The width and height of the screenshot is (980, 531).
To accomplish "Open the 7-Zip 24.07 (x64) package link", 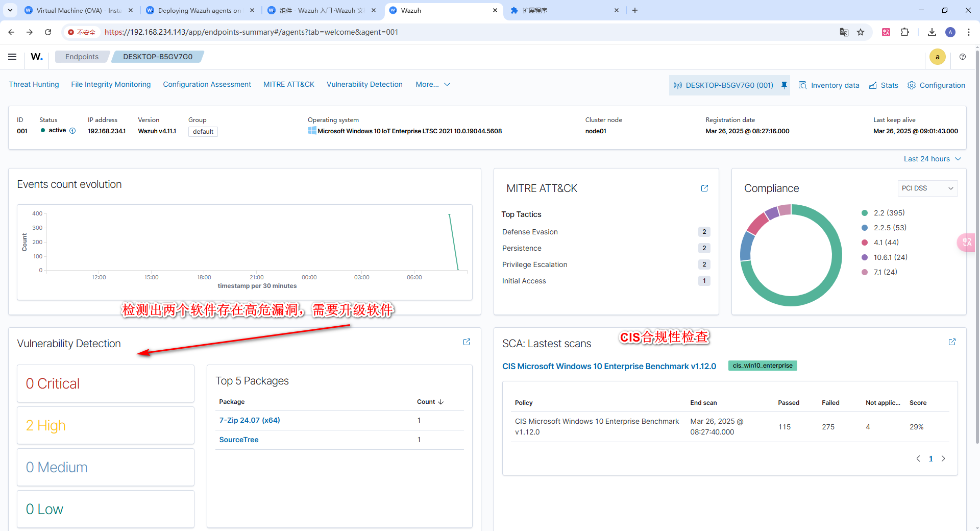I will (x=250, y=420).
